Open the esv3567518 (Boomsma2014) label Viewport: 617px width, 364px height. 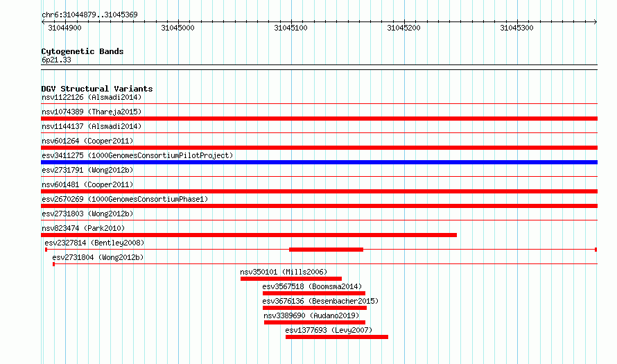click(312, 286)
